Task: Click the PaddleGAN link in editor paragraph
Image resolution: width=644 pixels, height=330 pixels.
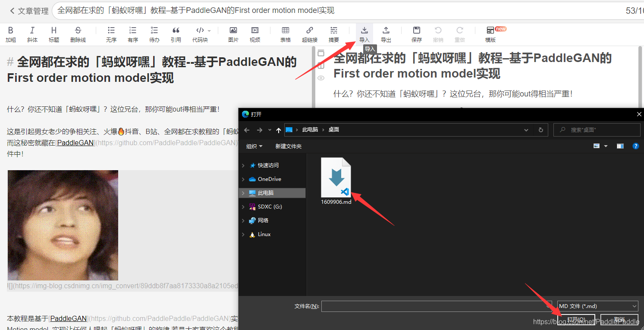Action: [x=75, y=143]
